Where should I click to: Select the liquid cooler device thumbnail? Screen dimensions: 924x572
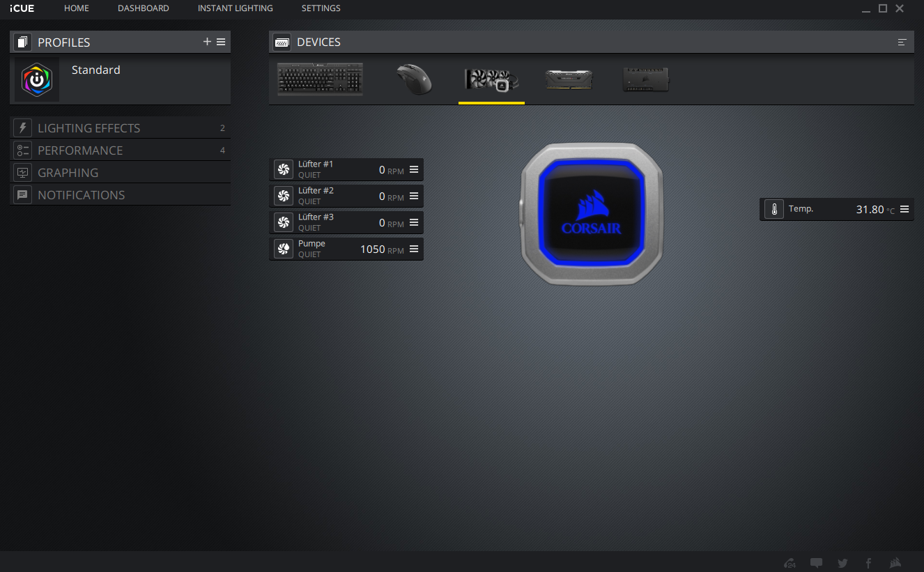tap(491, 79)
